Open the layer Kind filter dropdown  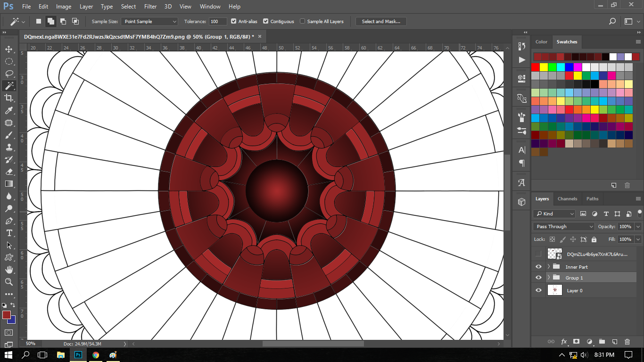pos(554,214)
